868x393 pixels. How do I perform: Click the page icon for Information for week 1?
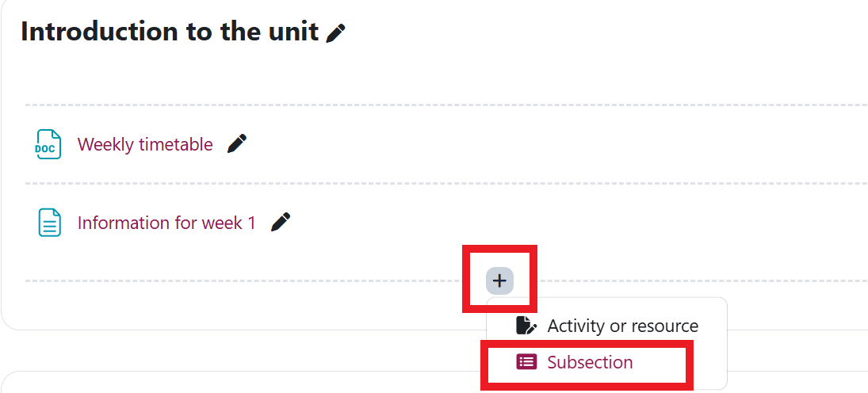pyautogui.click(x=49, y=223)
